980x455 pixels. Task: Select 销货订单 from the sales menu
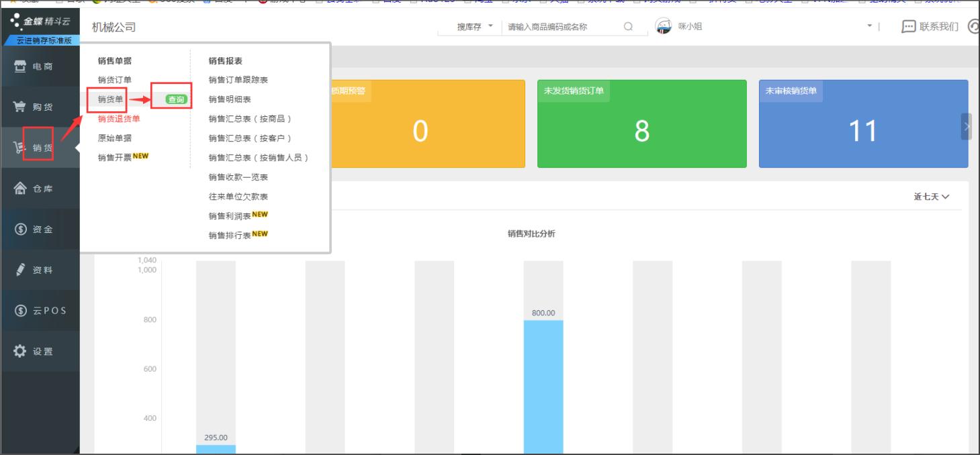[x=115, y=80]
